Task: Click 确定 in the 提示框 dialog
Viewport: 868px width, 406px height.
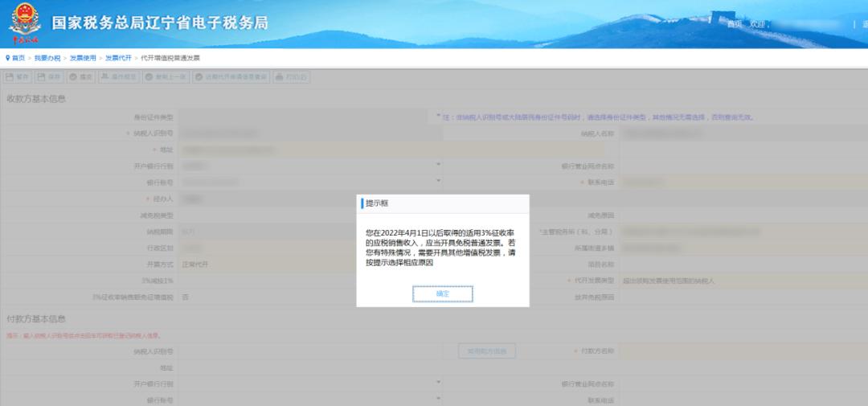Action: coord(442,294)
